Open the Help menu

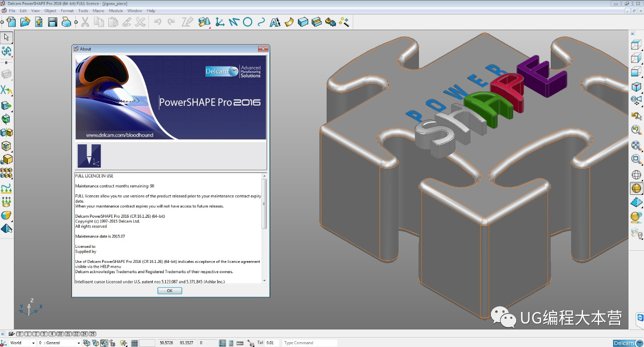click(x=151, y=11)
